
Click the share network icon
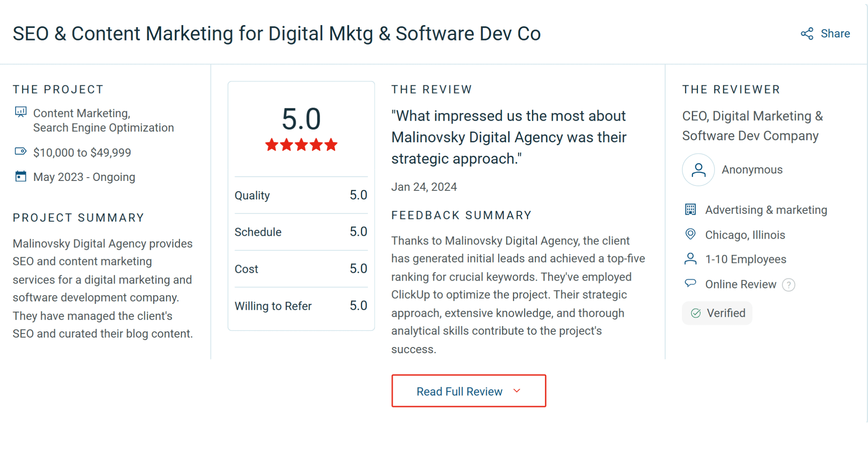pos(807,34)
